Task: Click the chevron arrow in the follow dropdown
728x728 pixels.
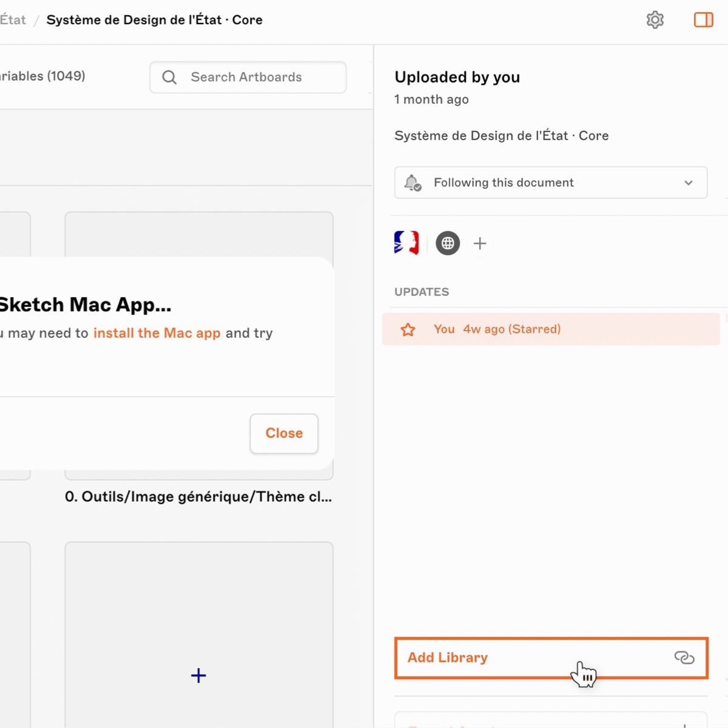Action: pos(688,183)
